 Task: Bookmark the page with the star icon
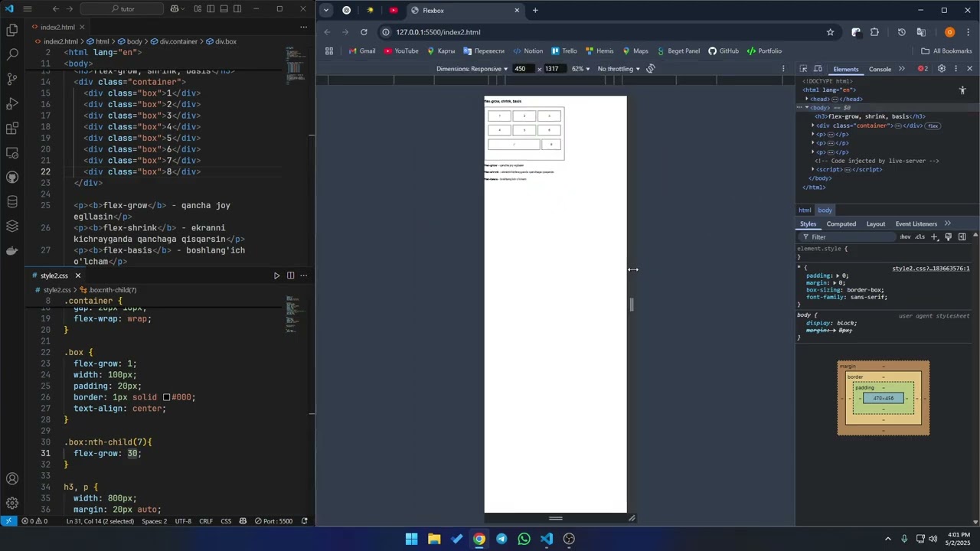point(830,32)
